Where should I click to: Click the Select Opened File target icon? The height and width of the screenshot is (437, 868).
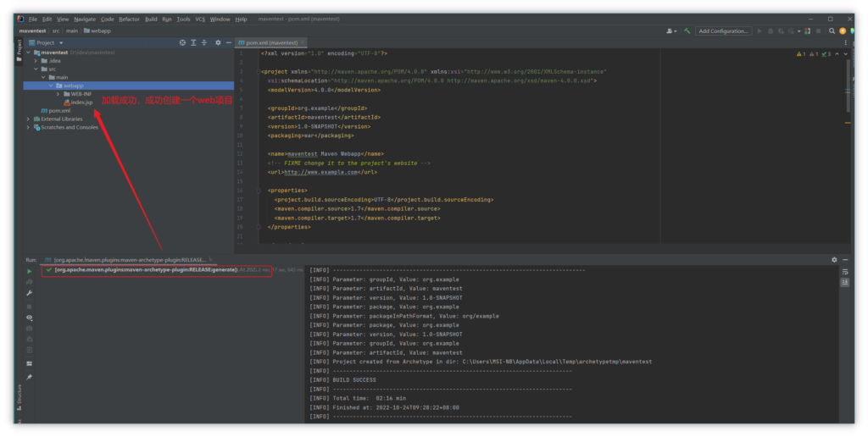[x=182, y=42]
